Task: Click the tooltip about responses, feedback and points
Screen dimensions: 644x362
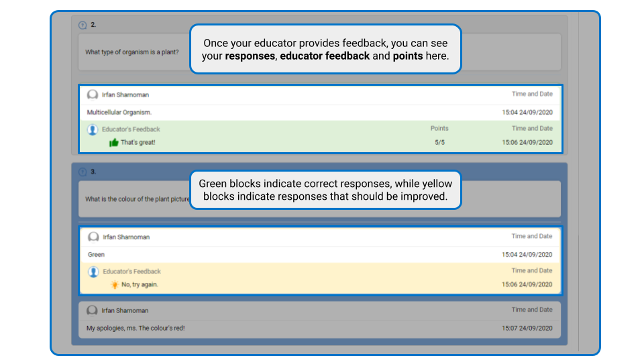Action: pos(325,49)
